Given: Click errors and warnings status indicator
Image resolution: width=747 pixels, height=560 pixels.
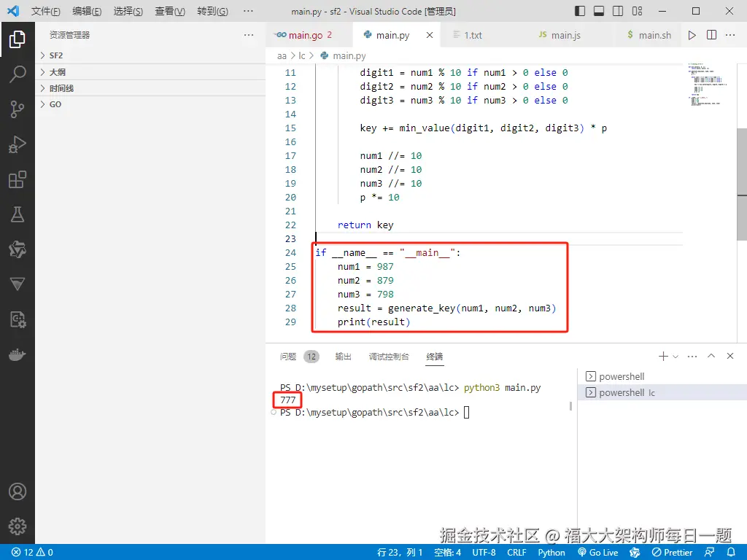Looking at the screenshot, I should [32, 553].
